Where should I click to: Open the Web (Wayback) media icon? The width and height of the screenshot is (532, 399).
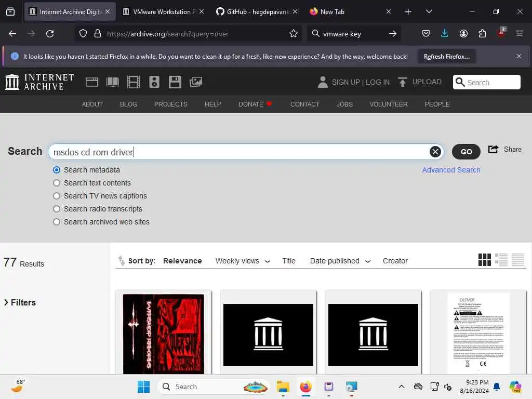pos(91,82)
